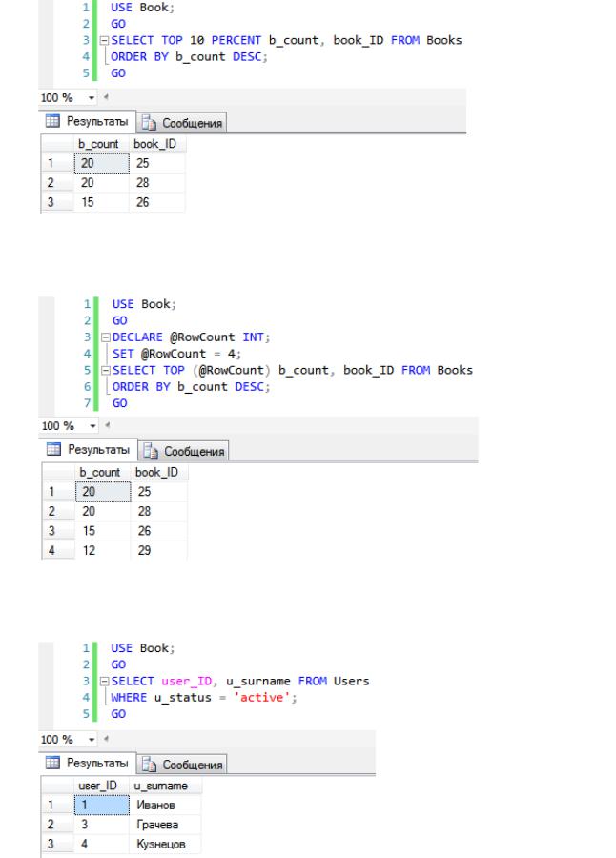Click scroll-left arrow in @RowCount query panel
The image size is (616, 858).
pos(107,425)
